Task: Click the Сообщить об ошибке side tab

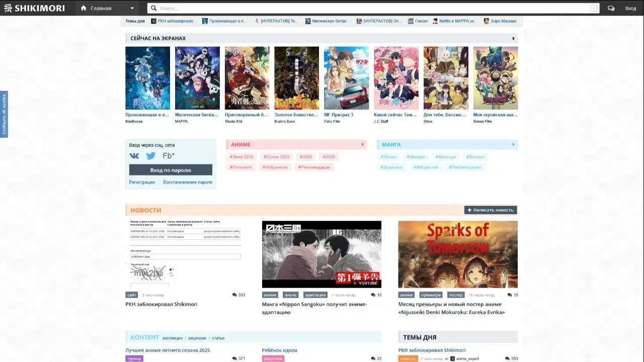Action: tap(4, 114)
